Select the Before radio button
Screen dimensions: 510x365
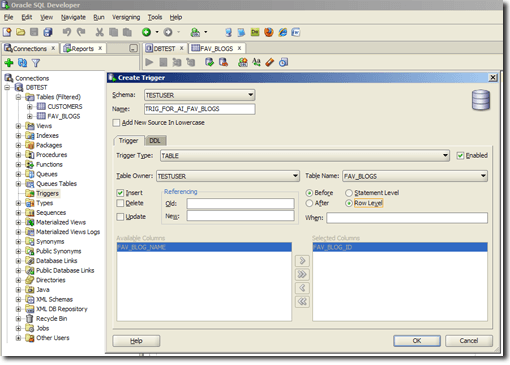pyautogui.click(x=309, y=193)
